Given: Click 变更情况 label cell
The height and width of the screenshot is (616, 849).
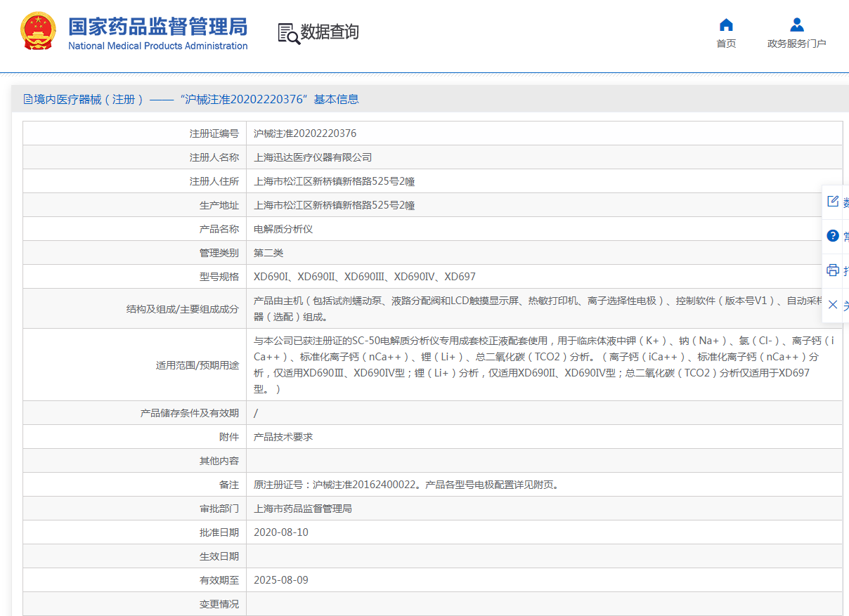Looking at the screenshot, I should (x=134, y=604).
